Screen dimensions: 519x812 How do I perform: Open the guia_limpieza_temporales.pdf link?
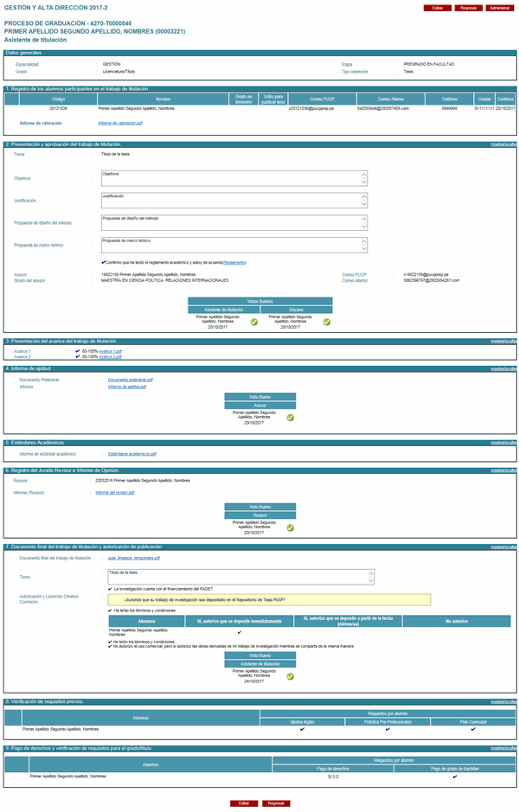(134, 559)
